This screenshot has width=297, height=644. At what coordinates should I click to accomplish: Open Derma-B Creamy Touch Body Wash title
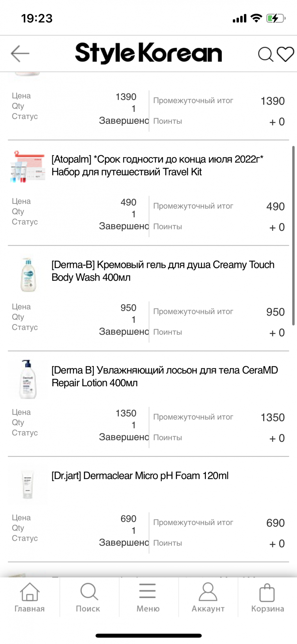(163, 271)
